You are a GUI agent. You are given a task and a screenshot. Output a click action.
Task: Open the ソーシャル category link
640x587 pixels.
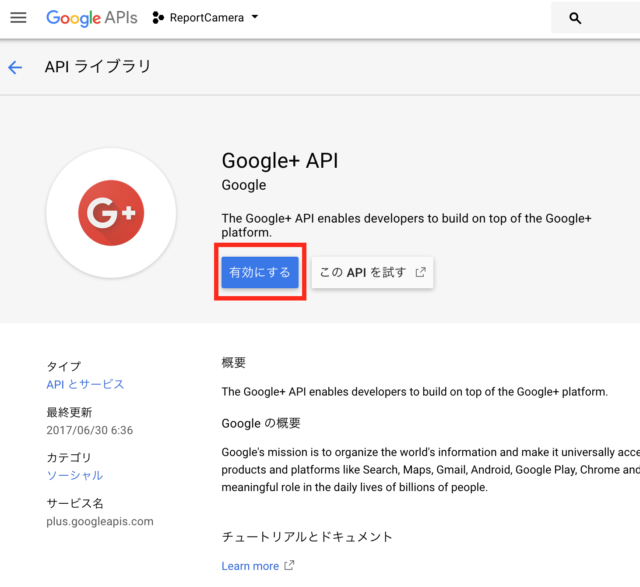coord(75,476)
